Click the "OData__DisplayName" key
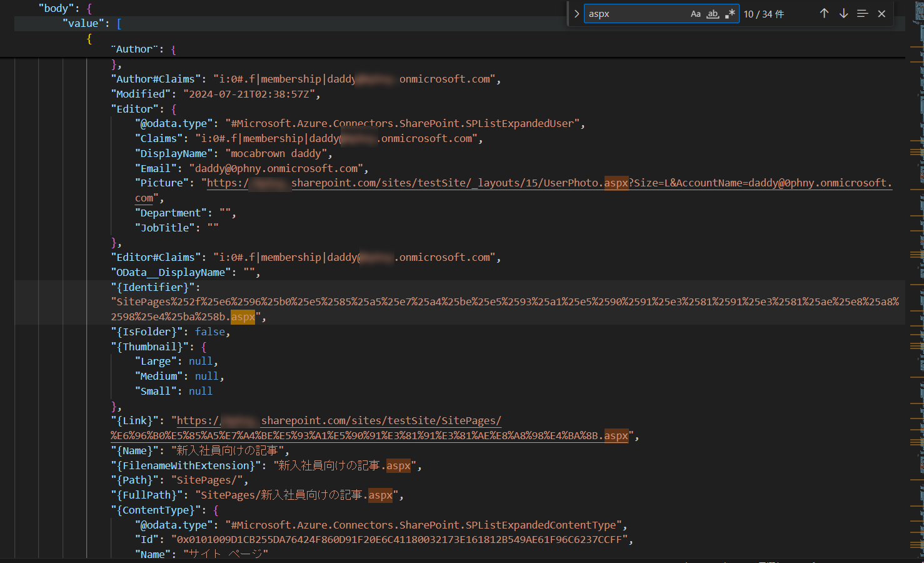Screen dimensions: 924x563 pyautogui.click(x=171, y=273)
